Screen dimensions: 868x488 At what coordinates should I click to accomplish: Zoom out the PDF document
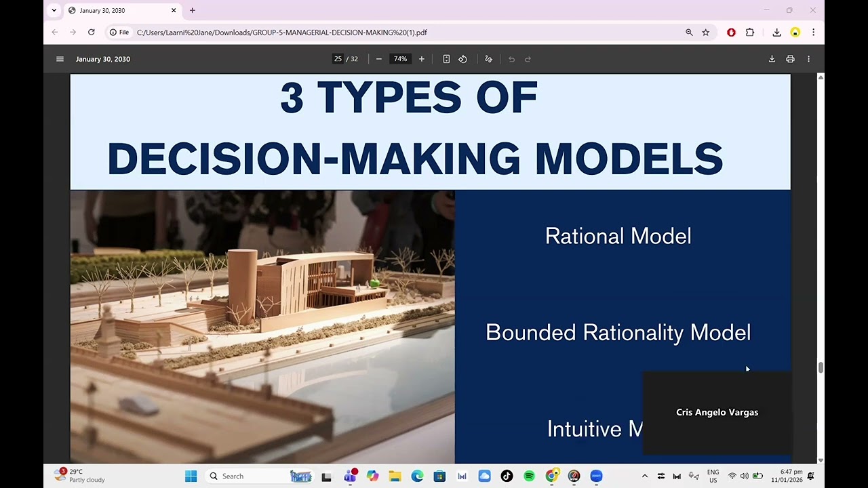click(379, 59)
